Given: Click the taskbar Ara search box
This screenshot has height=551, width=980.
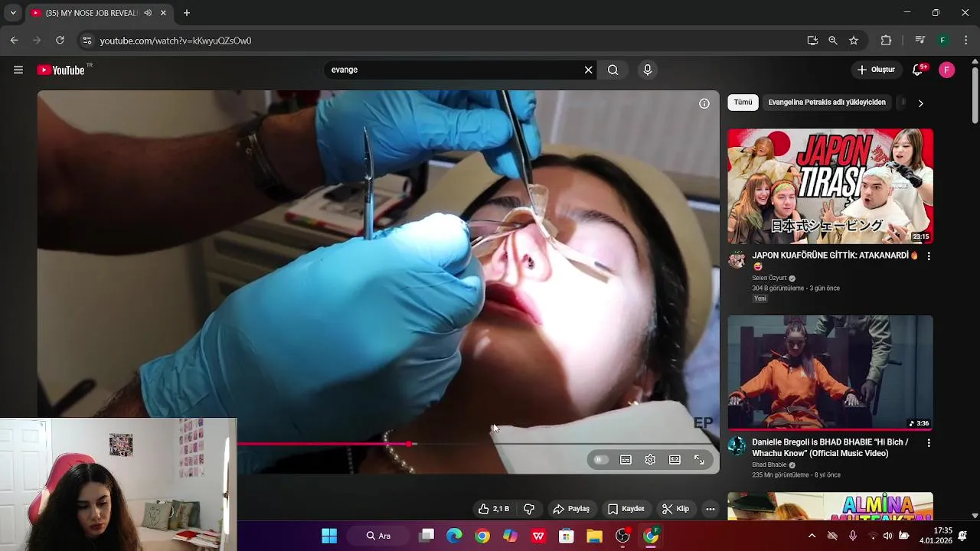Looking at the screenshot, I should coord(380,536).
